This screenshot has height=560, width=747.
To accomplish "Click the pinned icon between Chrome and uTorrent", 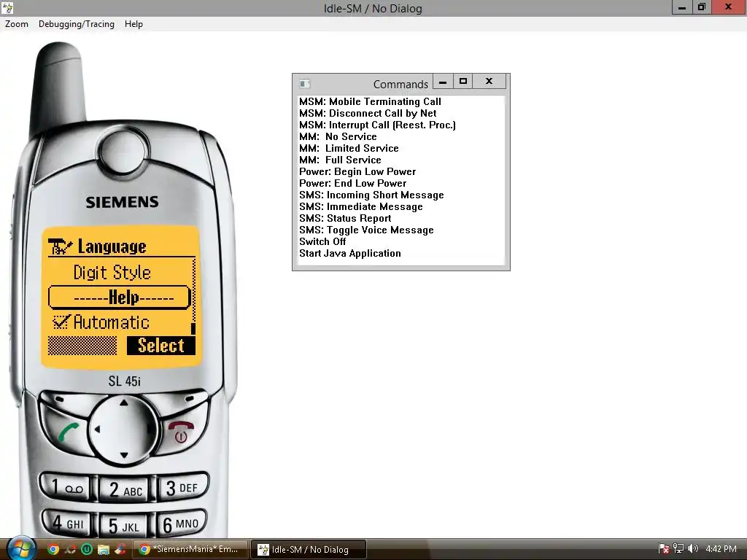I will coord(70,549).
